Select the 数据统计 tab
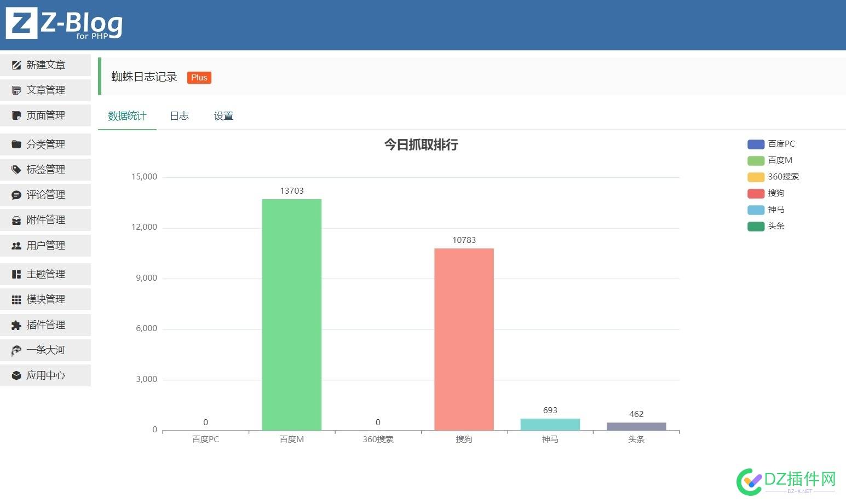This screenshot has height=504, width=846. pyautogui.click(x=127, y=116)
